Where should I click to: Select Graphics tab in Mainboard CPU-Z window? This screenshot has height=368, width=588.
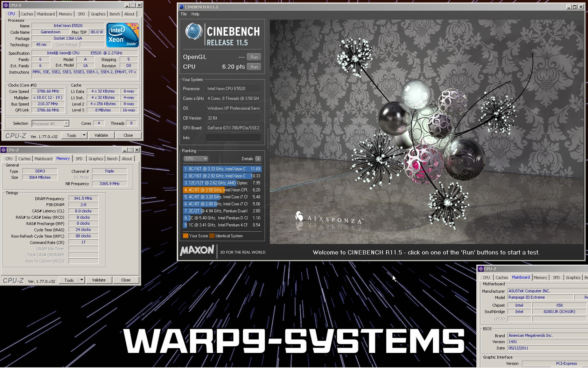[573, 278]
